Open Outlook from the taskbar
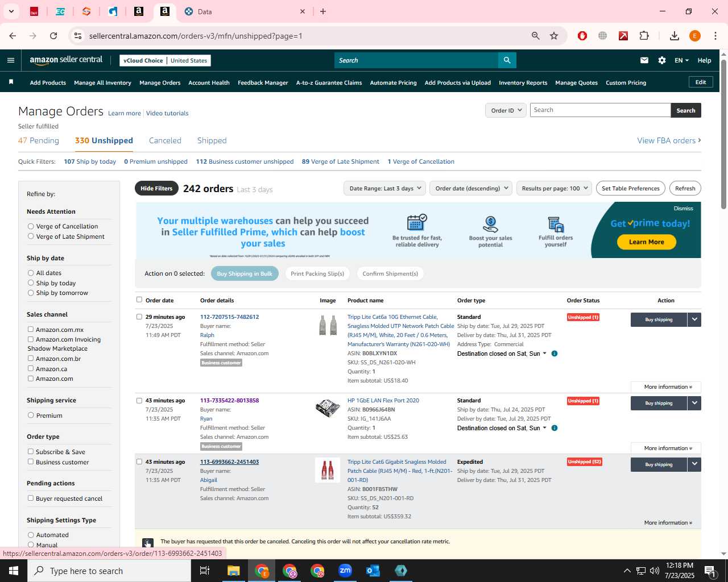This screenshot has width=728, height=582. [x=373, y=571]
